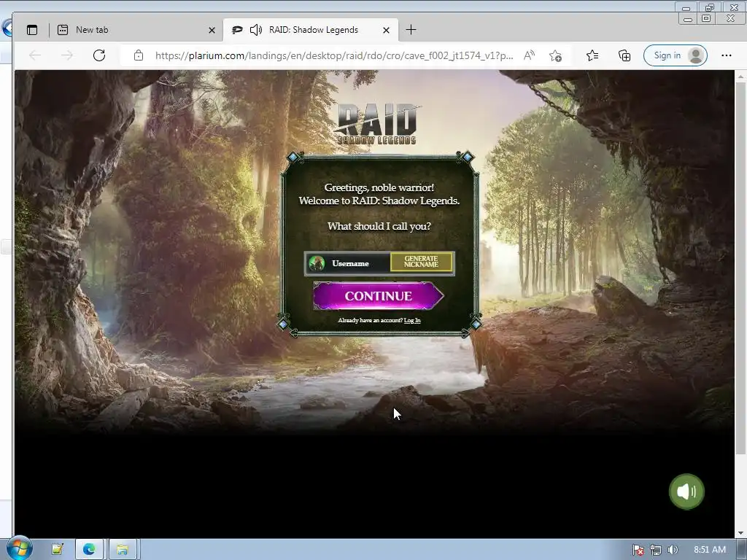Open the network tray icon

click(656, 550)
